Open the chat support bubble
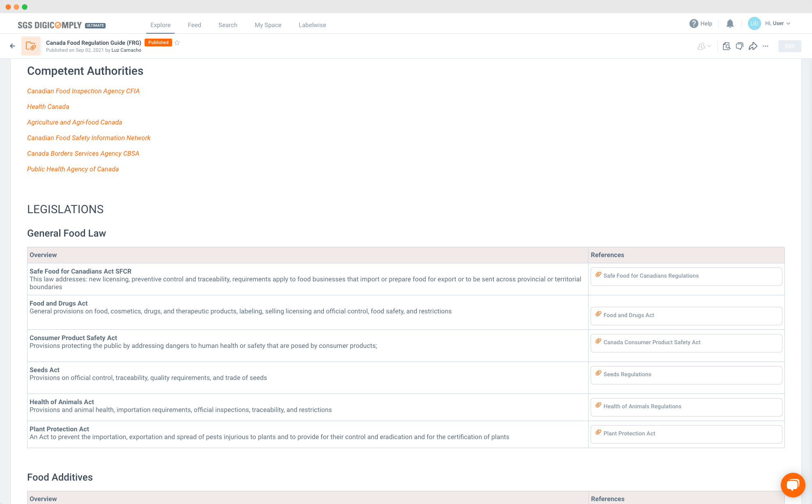812x504 pixels. click(x=793, y=485)
